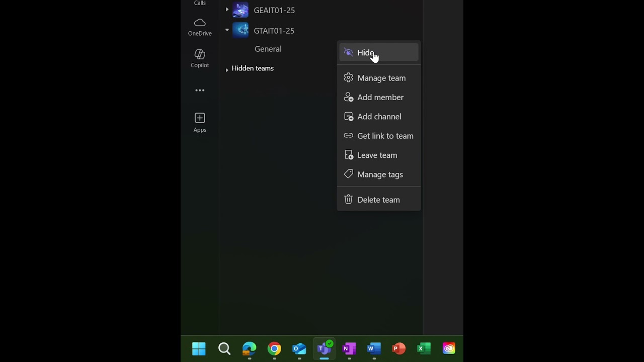
Task: Open Windows Search from the taskbar
Action: pos(224,348)
